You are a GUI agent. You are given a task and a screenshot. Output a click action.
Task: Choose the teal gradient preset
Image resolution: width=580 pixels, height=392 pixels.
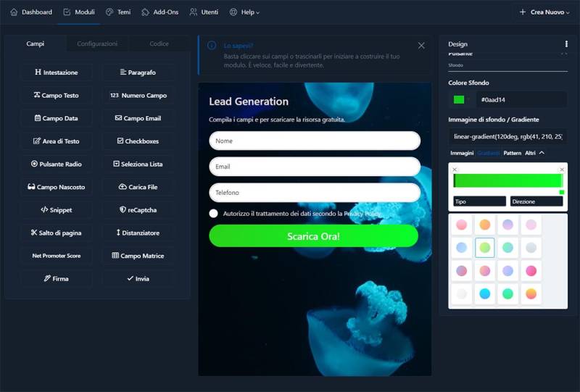pos(508,247)
